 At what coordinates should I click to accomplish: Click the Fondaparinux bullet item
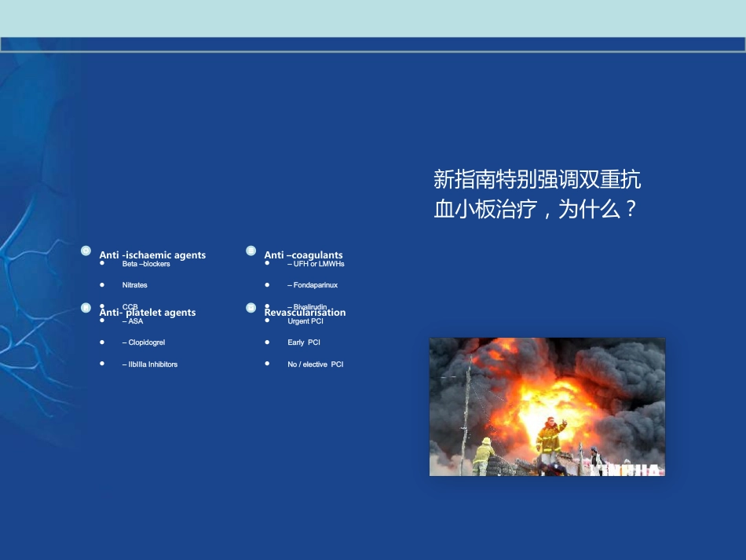click(x=313, y=285)
